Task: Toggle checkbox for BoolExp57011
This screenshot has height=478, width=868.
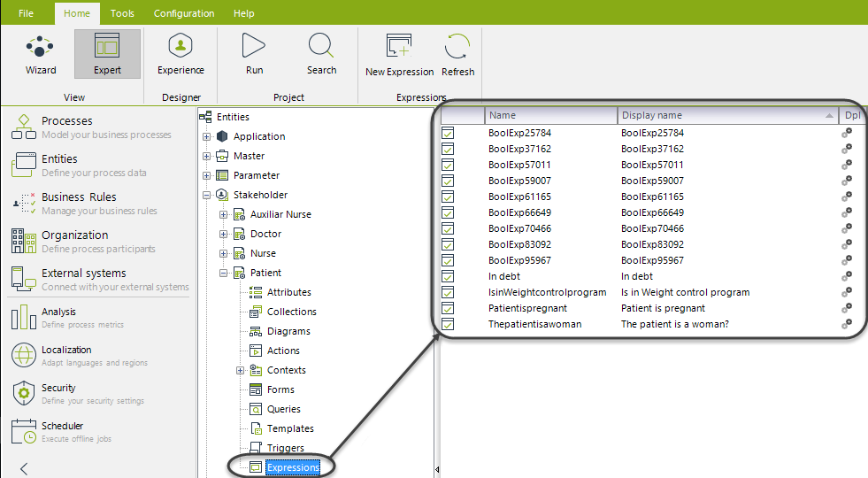Action: [x=448, y=165]
